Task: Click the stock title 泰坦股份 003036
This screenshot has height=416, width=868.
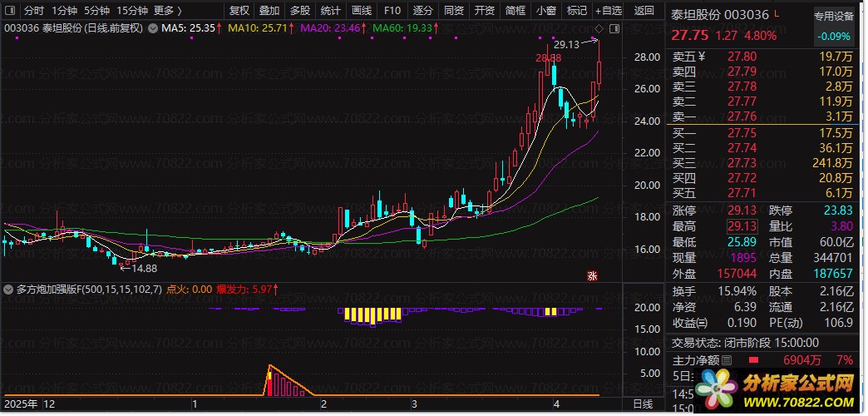Action: pyautogui.click(x=720, y=15)
